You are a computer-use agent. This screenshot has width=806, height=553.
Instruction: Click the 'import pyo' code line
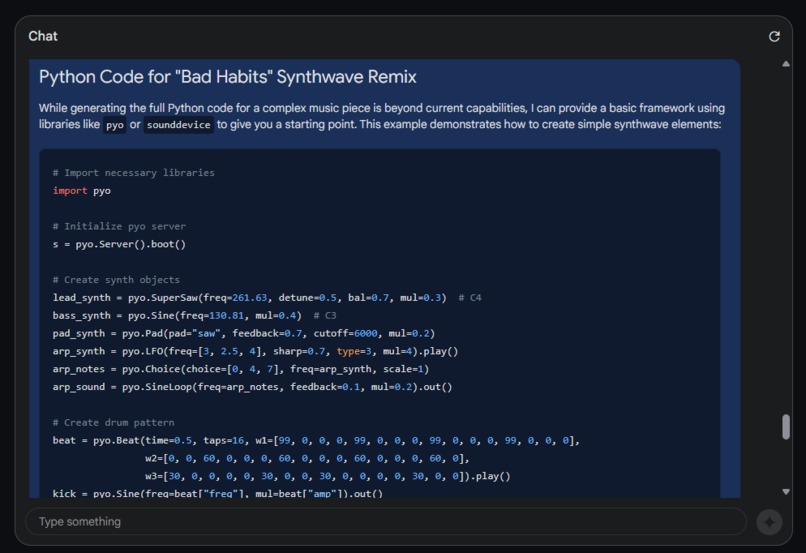pyautogui.click(x=82, y=191)
